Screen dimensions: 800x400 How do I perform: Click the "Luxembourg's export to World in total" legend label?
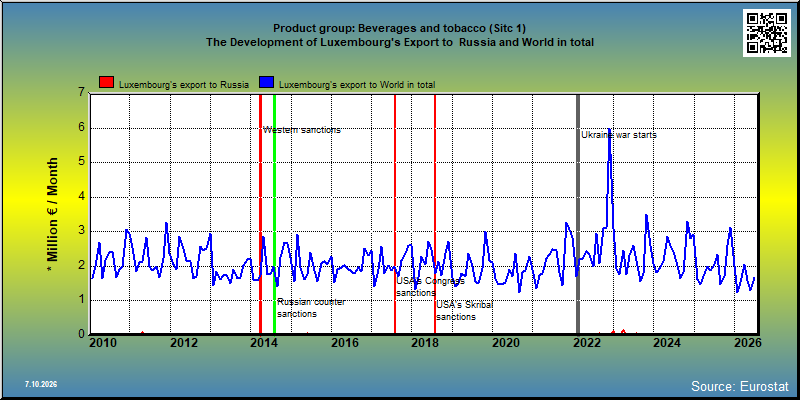[x=357, y=85]
